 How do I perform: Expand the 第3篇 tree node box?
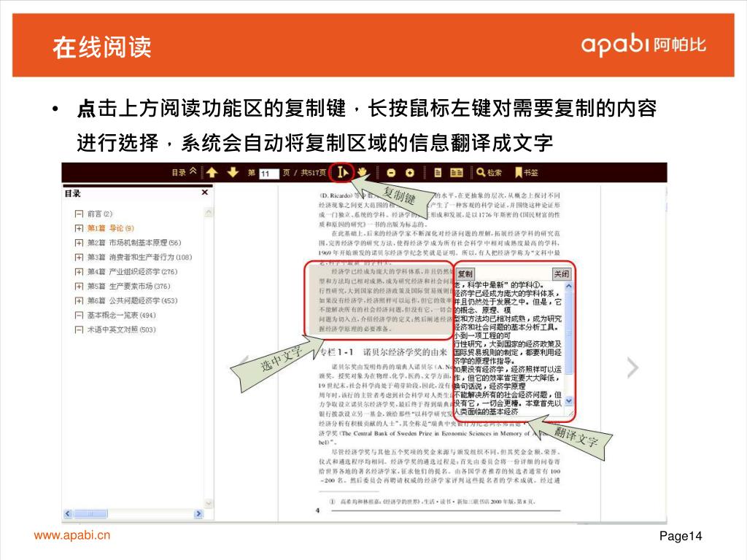coord(79,257)
